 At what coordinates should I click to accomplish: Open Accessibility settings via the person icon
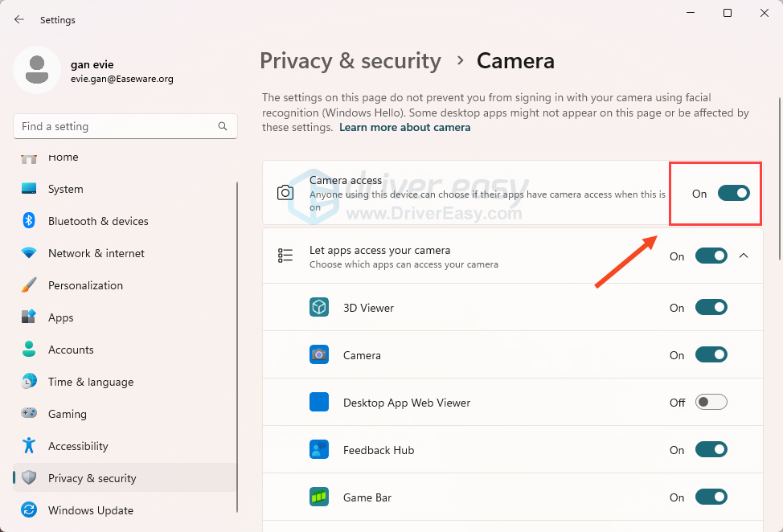[x=31, y=446]
